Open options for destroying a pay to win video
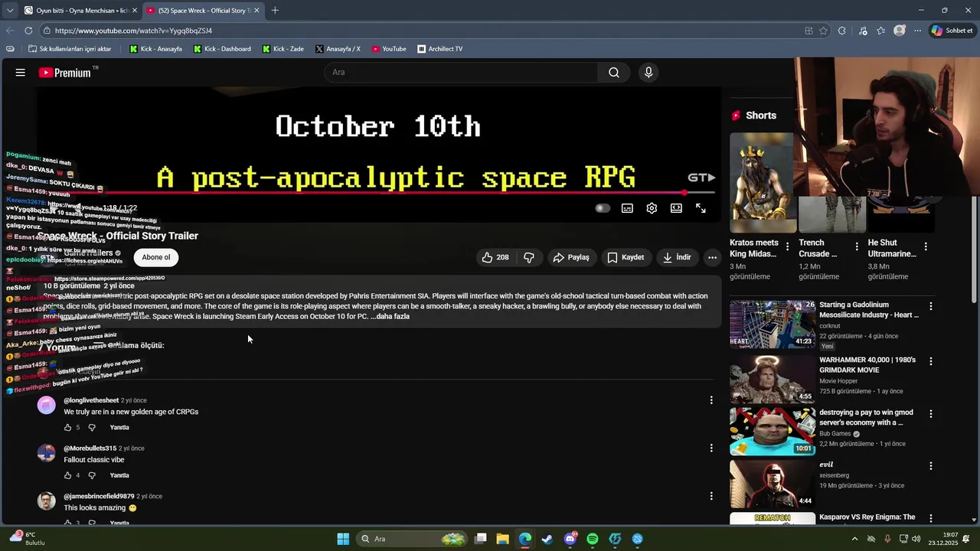The image size is (980, 551). click(x=931, y=413)
